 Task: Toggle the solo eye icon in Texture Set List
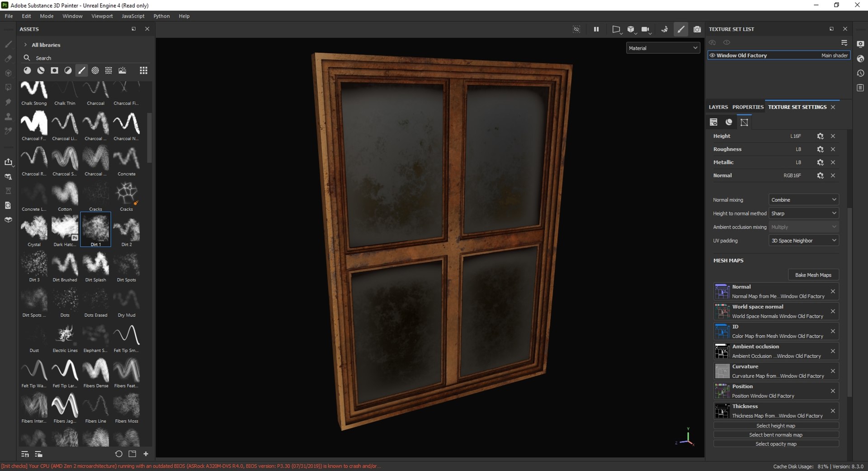click(726, 43)
